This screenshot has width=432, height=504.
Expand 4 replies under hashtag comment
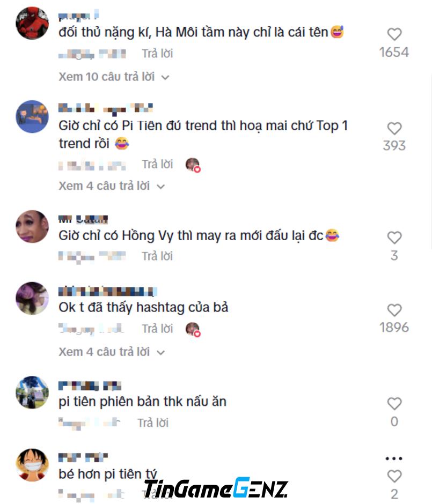[111, 352]
